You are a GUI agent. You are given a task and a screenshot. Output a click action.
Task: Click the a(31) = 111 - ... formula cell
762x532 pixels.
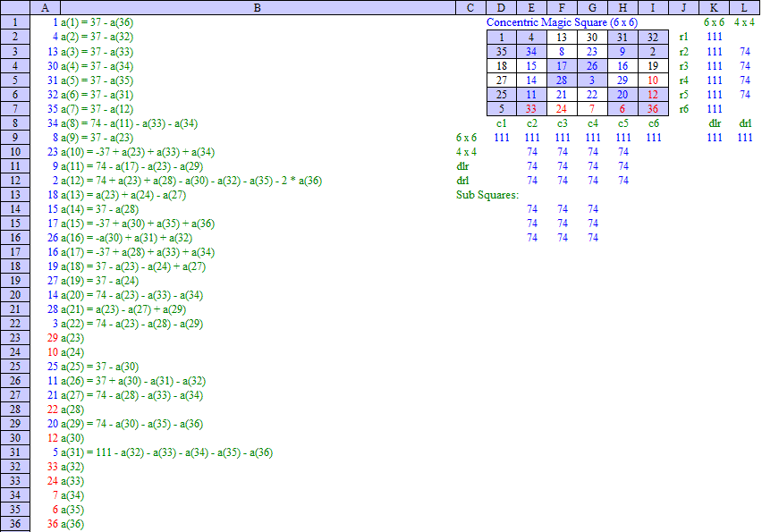(166, 452)
